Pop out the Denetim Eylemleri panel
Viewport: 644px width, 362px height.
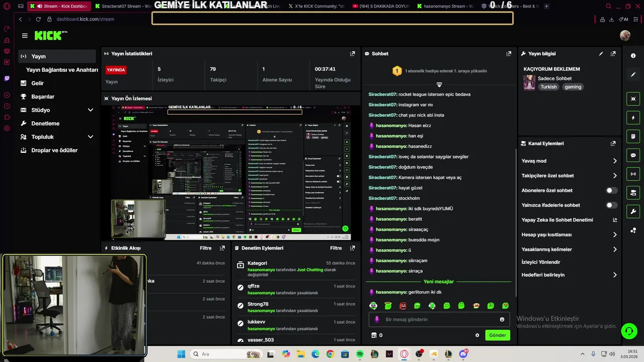click(x=352, y=248)
